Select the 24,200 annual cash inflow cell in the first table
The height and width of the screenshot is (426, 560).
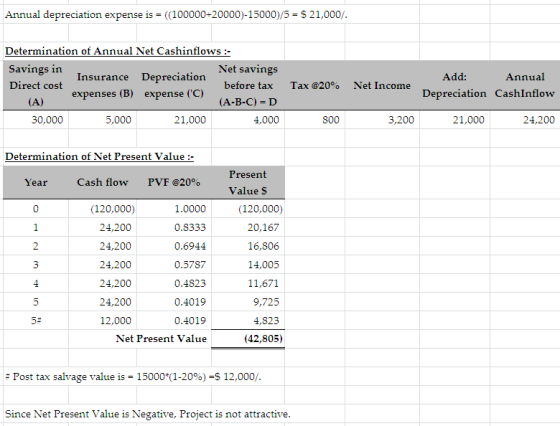point(525,120)
